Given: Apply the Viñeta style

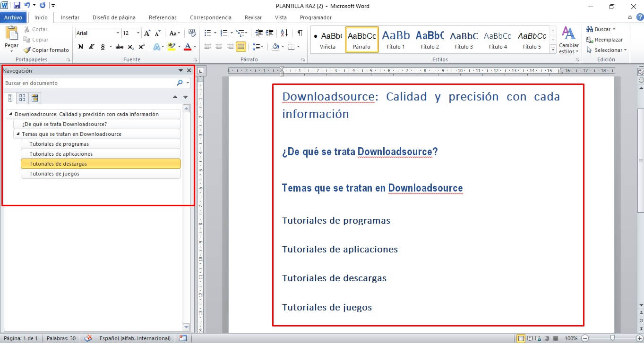Looking at the screenshot, I should point(327,39).
